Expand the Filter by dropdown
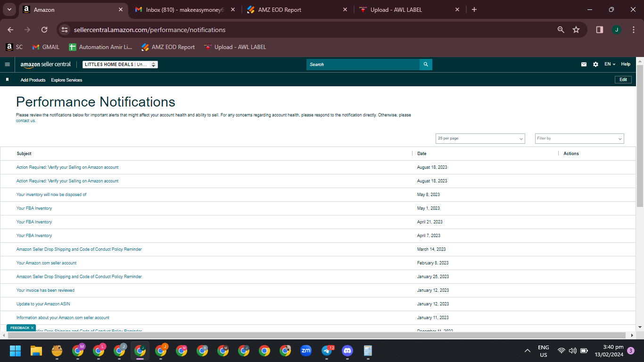The height and width of the screenshot is (362, 644). click(579, 139)
